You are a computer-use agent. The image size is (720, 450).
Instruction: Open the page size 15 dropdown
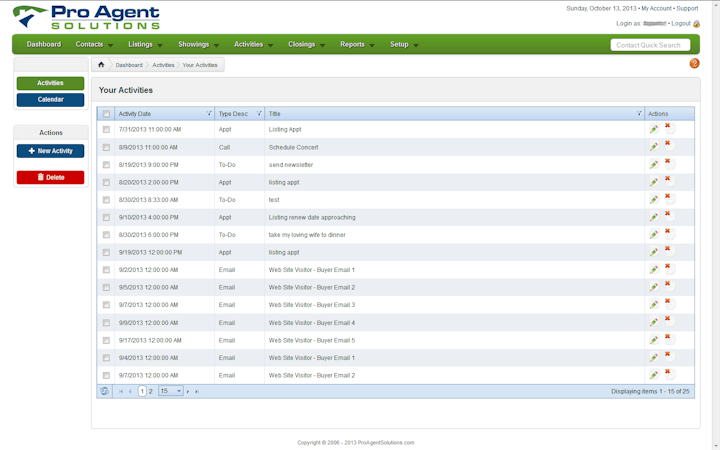pos(171,391)
